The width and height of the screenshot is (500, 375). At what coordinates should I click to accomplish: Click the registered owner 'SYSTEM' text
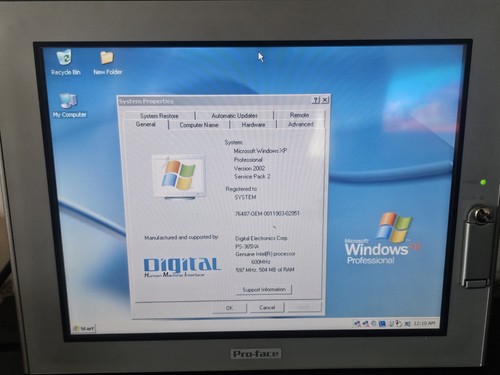(x=245, y=197)
